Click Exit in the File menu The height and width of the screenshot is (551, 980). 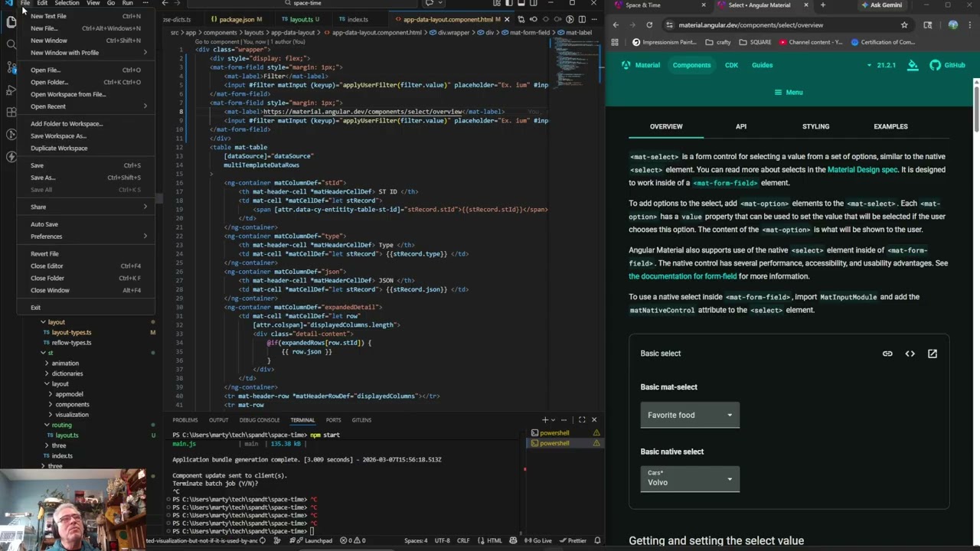[x=86, y=308]
